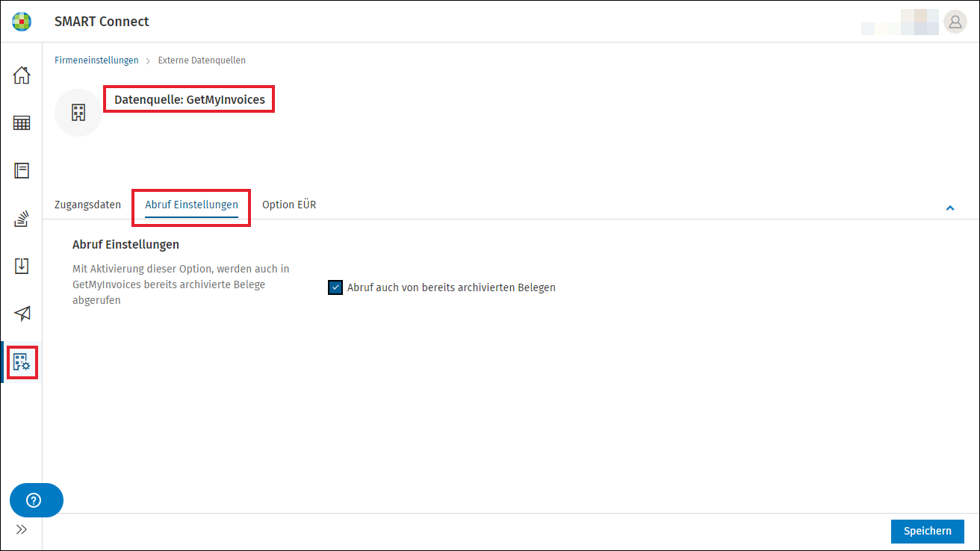Open the user profile avatar
The image size is (980, 551).
[x=955, y=22]
